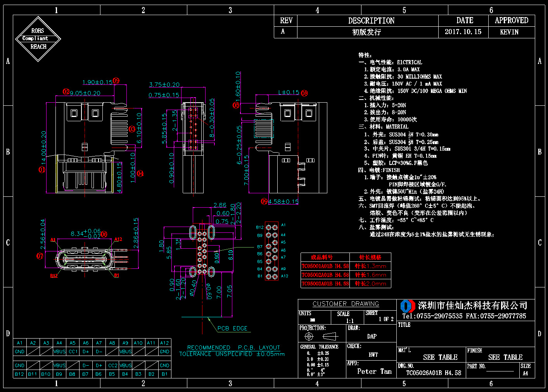Click the ROHS Compliant REACH diamond badge
Viewport: 548px width, 392px height.
pos(38,39)
